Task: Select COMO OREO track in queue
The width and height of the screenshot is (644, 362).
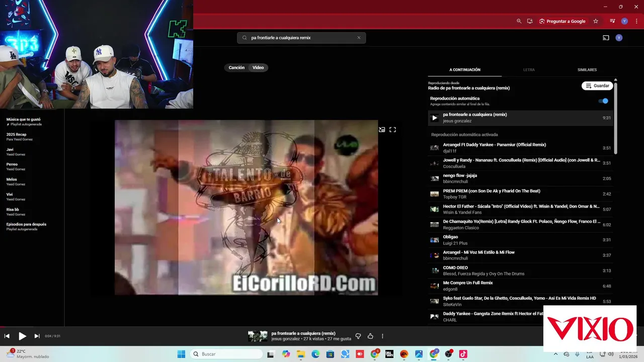Action: (x=521, y=270)
